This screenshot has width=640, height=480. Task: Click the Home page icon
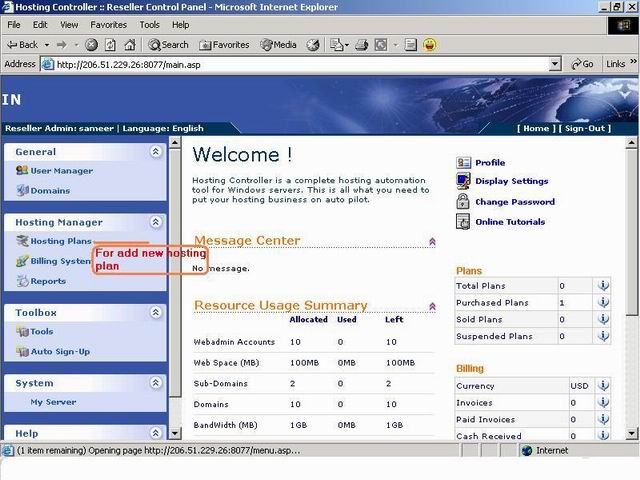[130, 45]
